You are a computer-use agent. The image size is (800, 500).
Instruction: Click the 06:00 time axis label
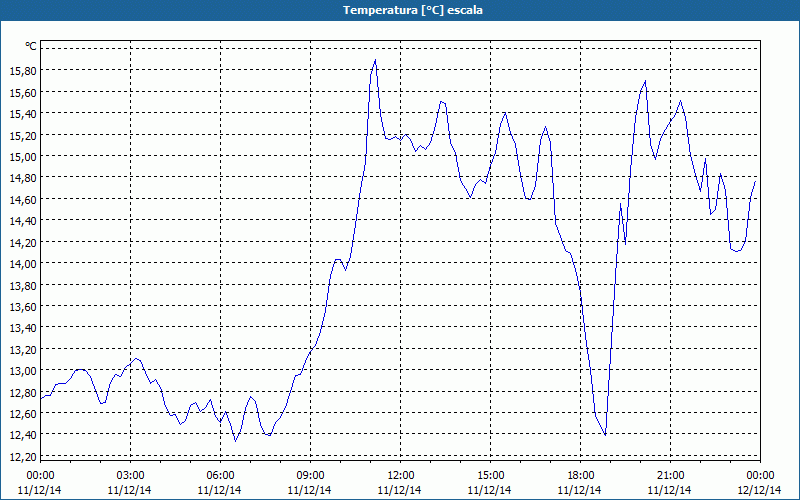[220, 475]
